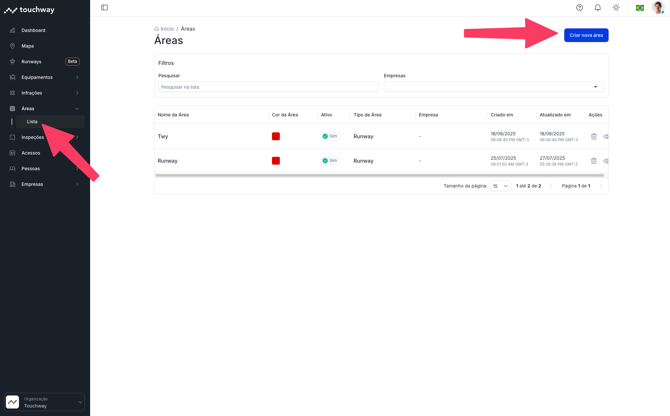670x416 pixels.
Task: Open the Empresas filter dropdown
Action: 494,87
